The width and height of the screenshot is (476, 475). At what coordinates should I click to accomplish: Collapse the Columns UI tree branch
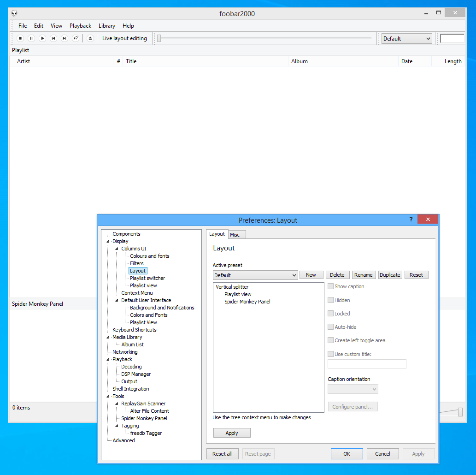tap(117, 248)
